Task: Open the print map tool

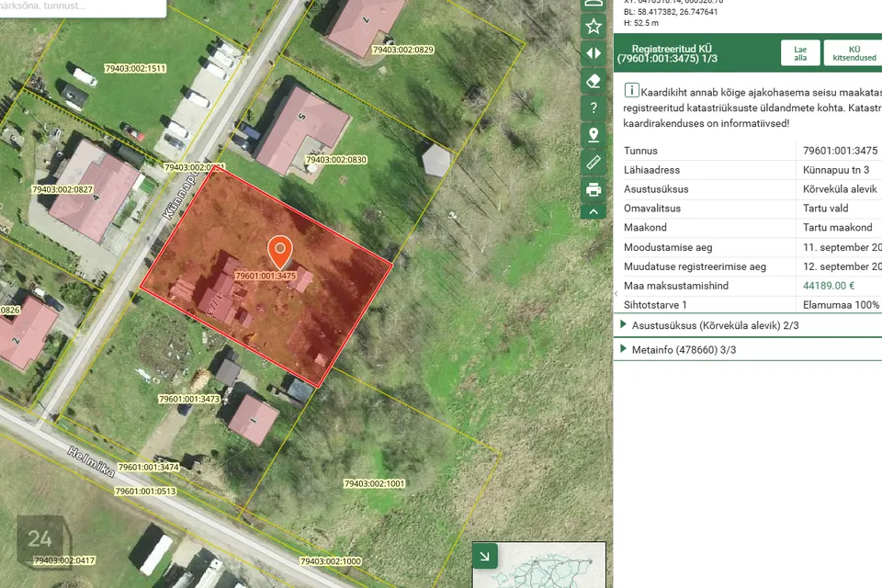Action: (594, 189)
